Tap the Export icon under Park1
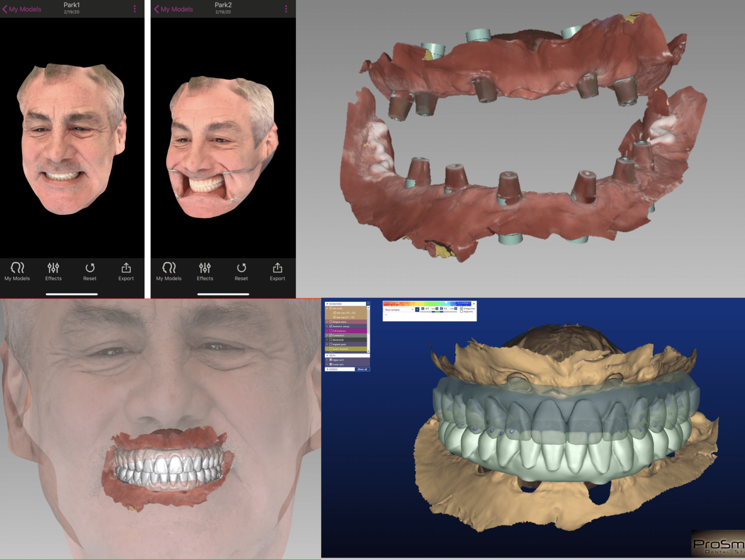This screenshot has width=745, height=560. 126,271
